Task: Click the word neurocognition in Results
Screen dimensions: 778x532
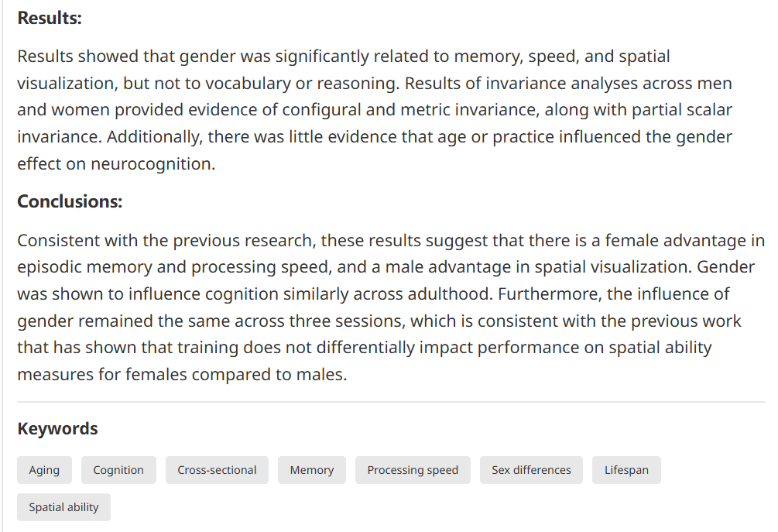Action: 153,163
